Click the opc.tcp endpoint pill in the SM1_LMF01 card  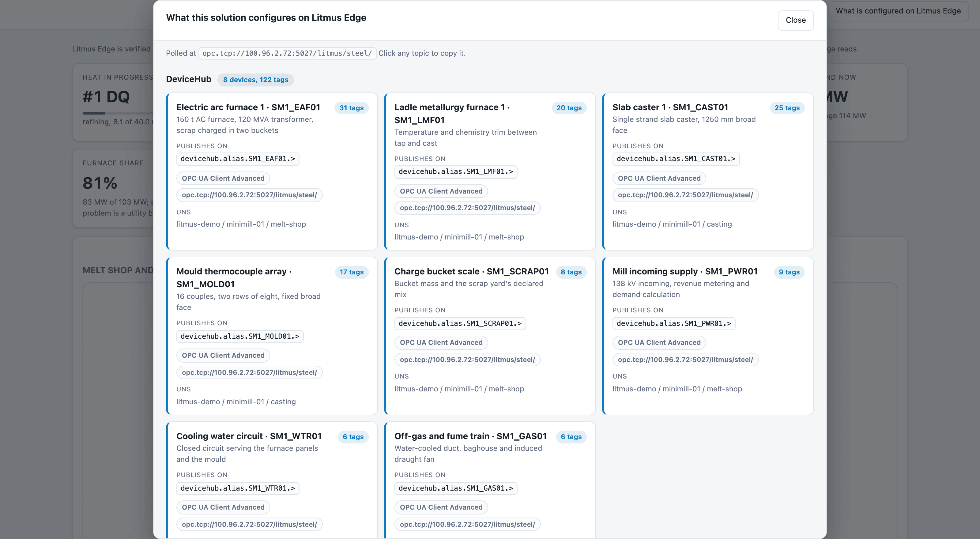(x=467, y=208)
